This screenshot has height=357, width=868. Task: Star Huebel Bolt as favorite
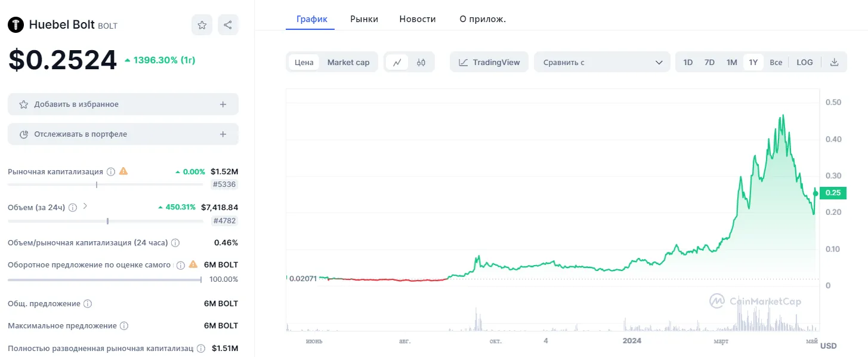click(202, 25)
